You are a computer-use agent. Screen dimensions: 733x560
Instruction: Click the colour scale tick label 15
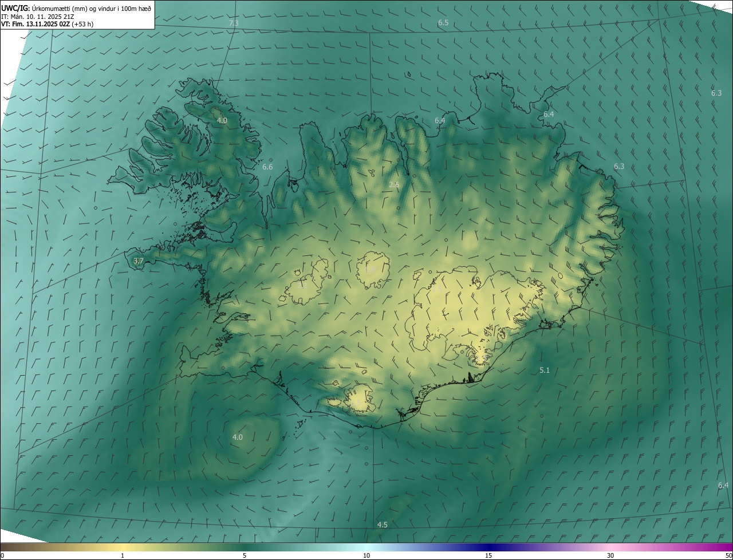pos(488,556)
